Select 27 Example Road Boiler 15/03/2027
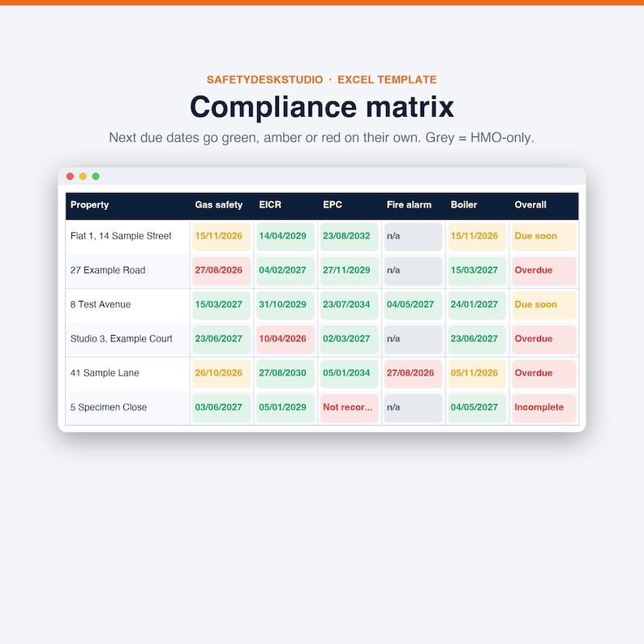This screenshot has width=644, height=644. tap(477, 271)
